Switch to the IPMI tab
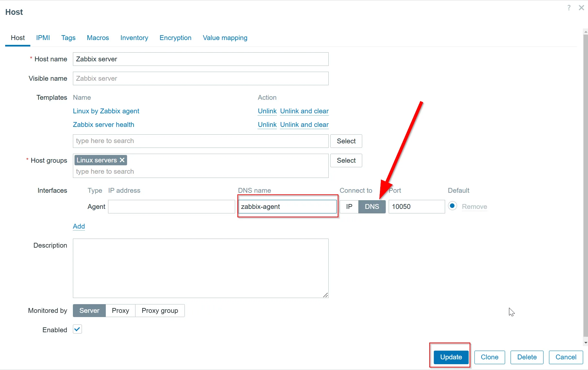Image resolution: width=588 pixels, height=370 pixels. point(43,38)
